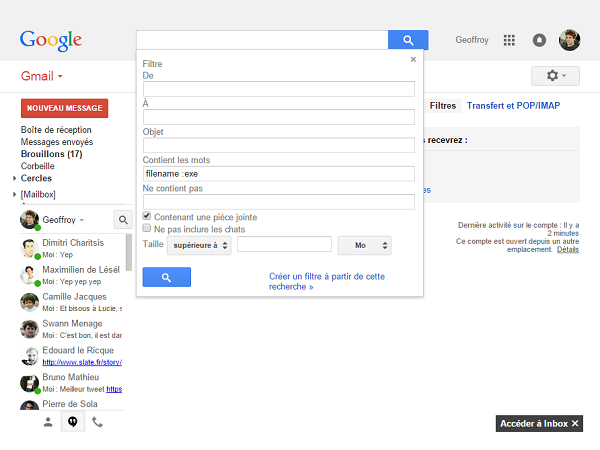The image size is (600, 450).
Task: Open Brouillons (17) folder
Action: pyautogui.click(x=51, y=154)
